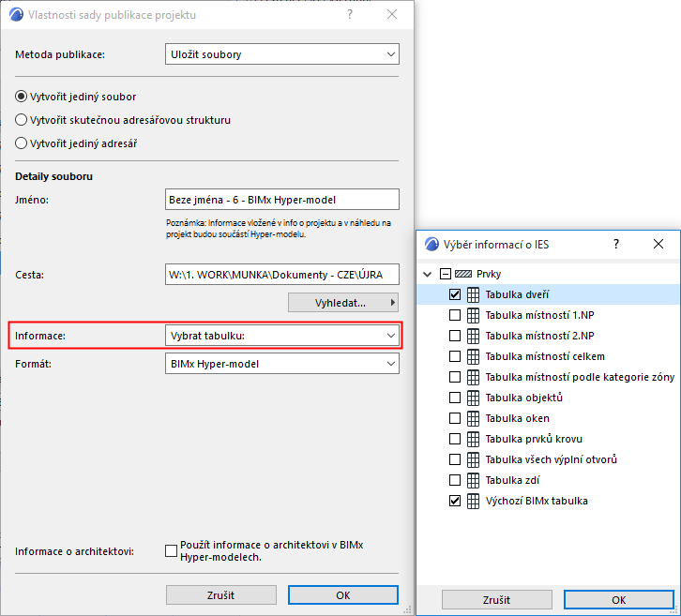This screenshot has width=681, height=616.
Task: Close the Výběr informací o IES dialog
Action: coord(658,244)
